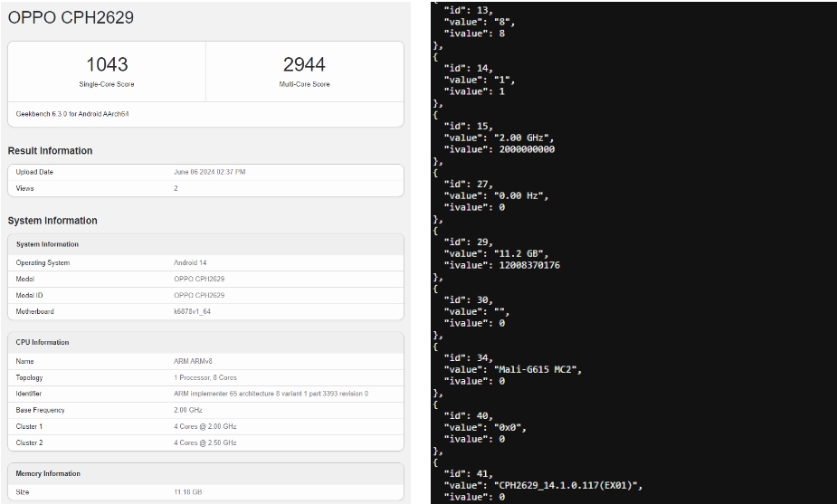837x504 pixels.
Task: Select the 1 Processor, 8 Cores value
Action: point(205,377)
